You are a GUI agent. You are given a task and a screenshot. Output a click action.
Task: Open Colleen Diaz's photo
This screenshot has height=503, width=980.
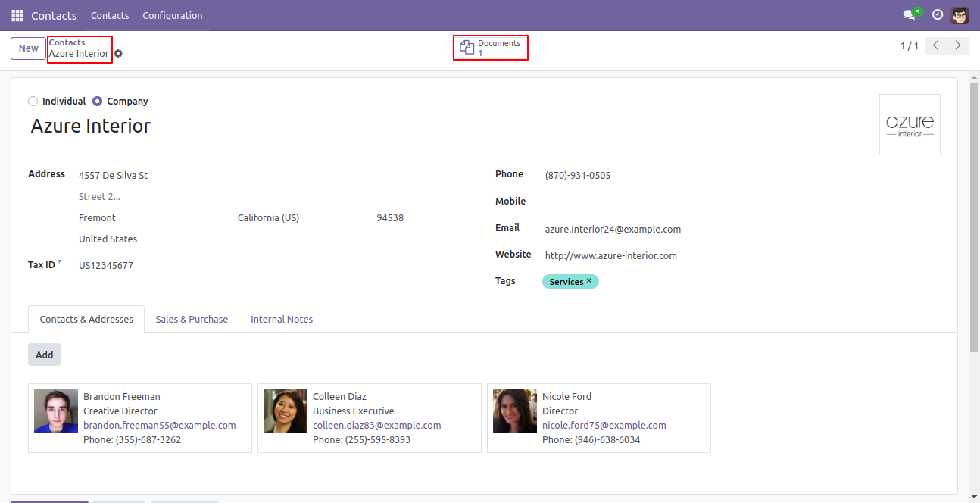[286, 411]
